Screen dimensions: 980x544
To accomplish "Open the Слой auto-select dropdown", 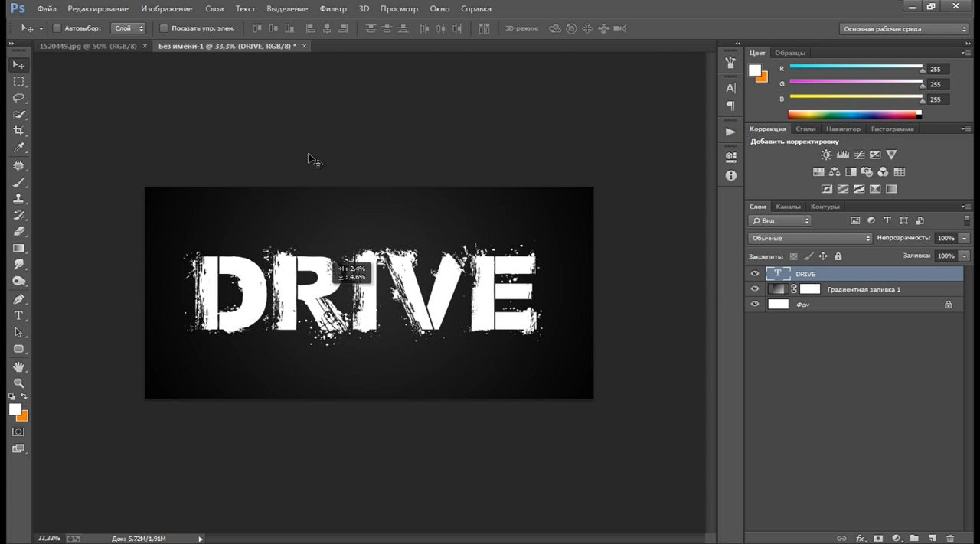I will pyautogui.click(x=128, y=28).
